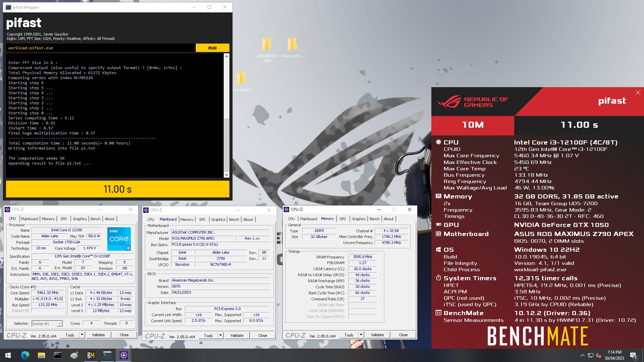Open CPU-Z taskbar icon

point(124,355)
